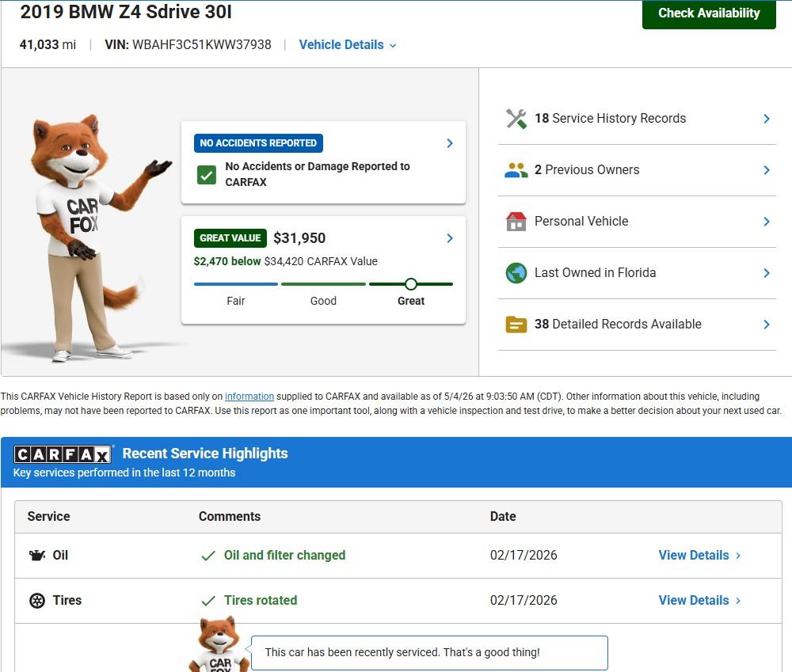Click Oil row date 02/17/2026

pos(524,556)
